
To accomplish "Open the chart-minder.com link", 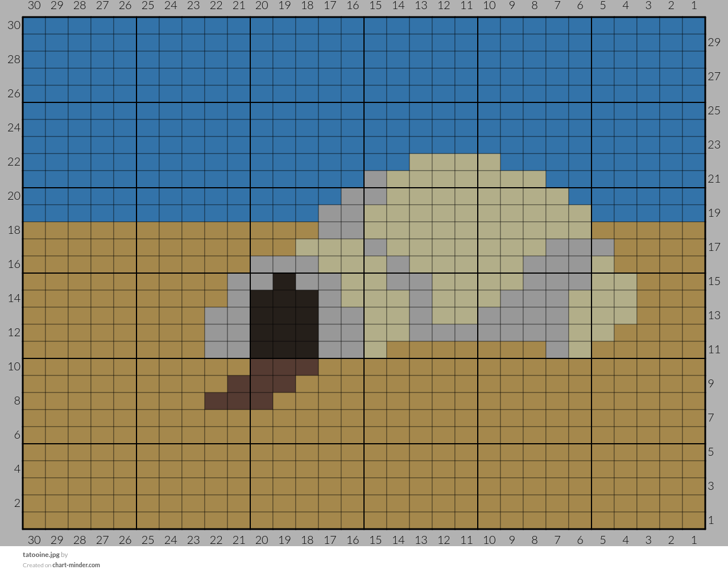I will 76,565.
